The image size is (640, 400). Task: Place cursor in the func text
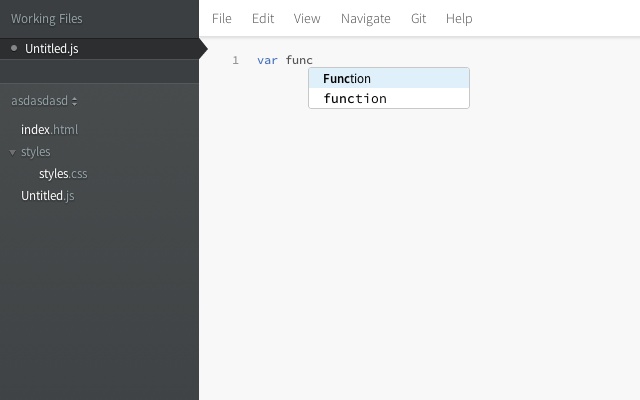click(x=299, y=60)
